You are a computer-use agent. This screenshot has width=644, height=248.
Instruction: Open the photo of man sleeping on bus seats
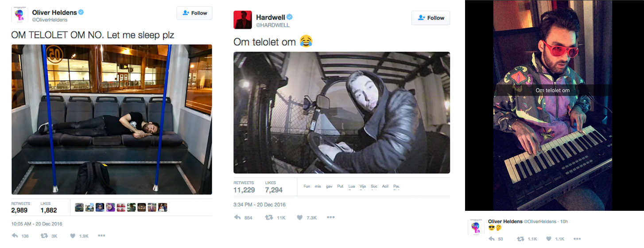(x=112, y=119)
